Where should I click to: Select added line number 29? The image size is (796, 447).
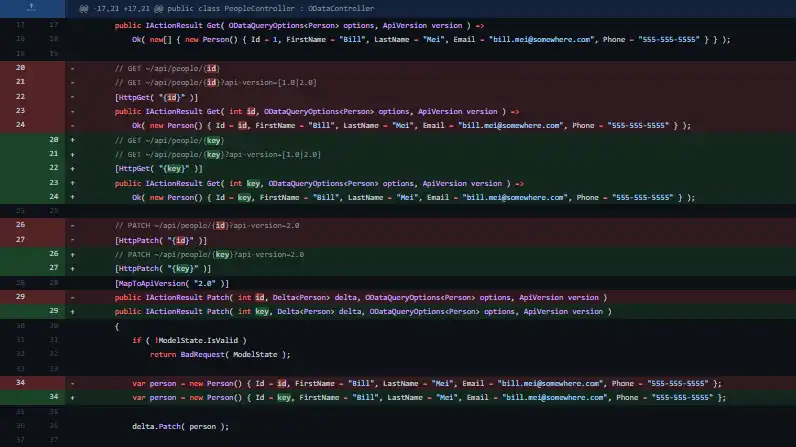tap(54, 311)
